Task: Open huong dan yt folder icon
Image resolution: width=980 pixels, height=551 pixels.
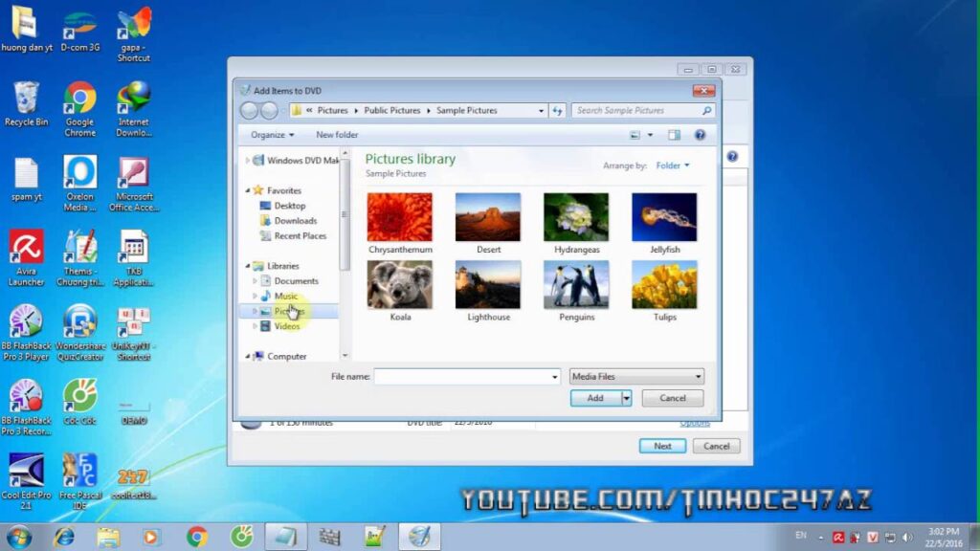Action: coord(26,30)
